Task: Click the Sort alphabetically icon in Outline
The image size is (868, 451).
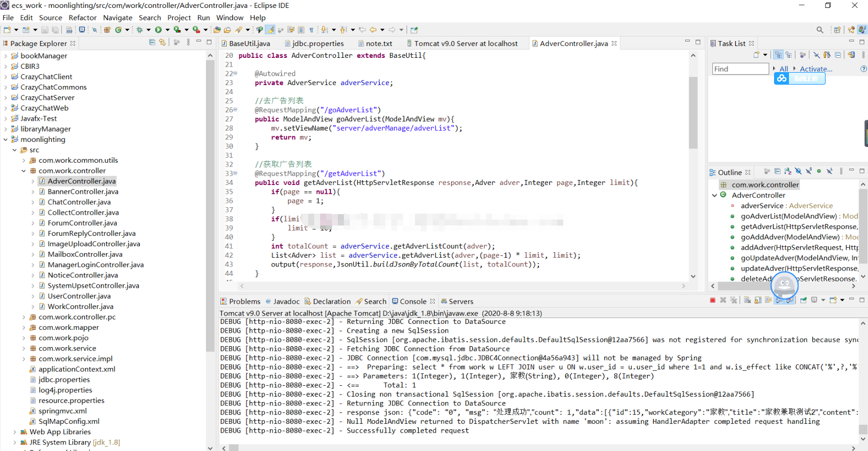Action: (x=787, y=171)
